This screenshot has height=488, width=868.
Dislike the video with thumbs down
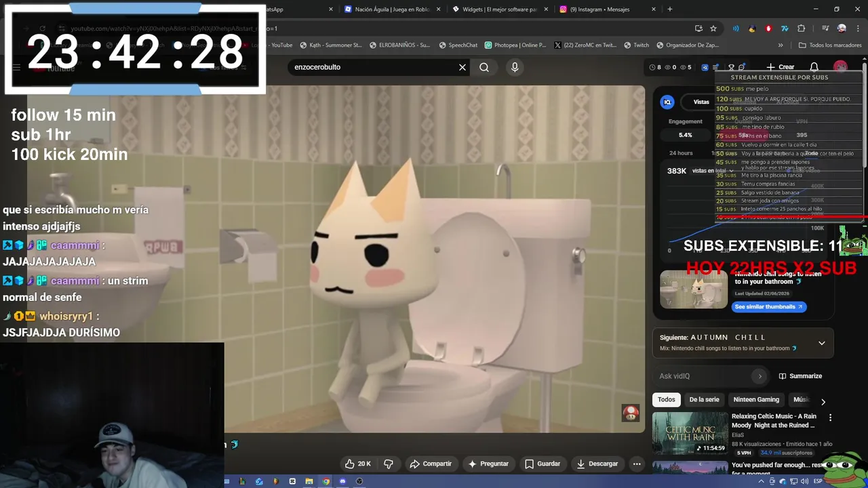pyautogui.click(x=389, y=464)
